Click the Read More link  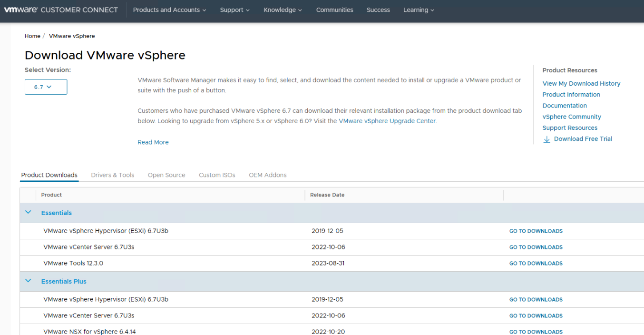point(153,142)
